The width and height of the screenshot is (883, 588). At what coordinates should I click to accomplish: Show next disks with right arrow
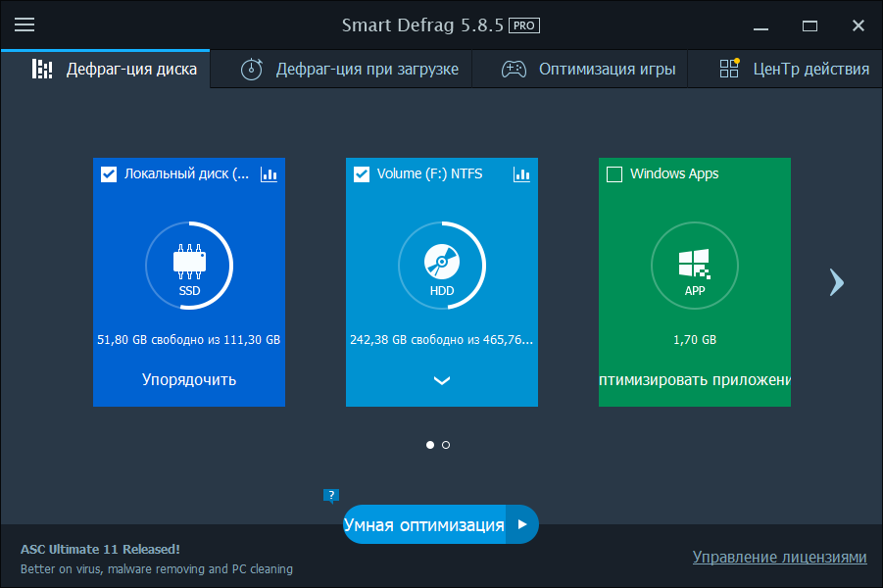[x=835, y=282]
